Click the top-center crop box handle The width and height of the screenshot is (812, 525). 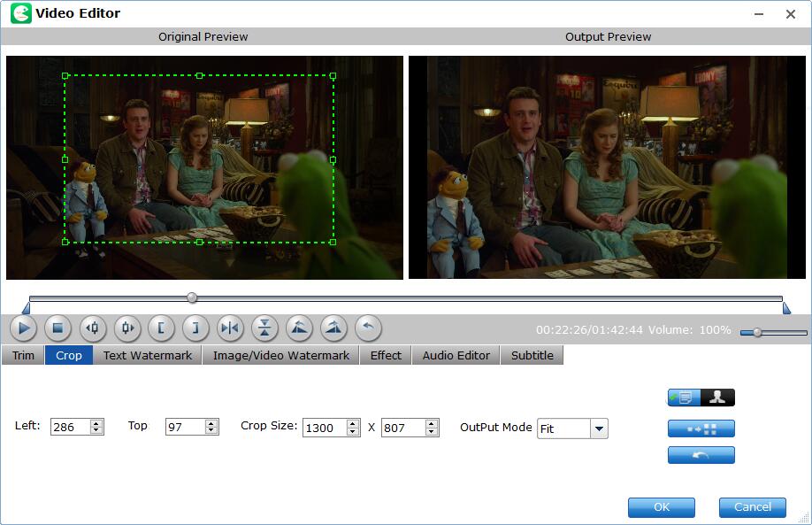click(199, 76)
